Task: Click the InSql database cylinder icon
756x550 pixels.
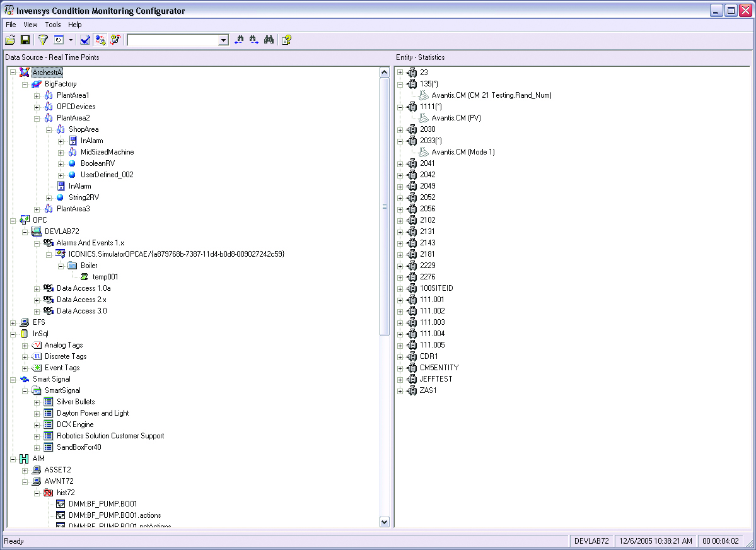Action: [24, 334]
